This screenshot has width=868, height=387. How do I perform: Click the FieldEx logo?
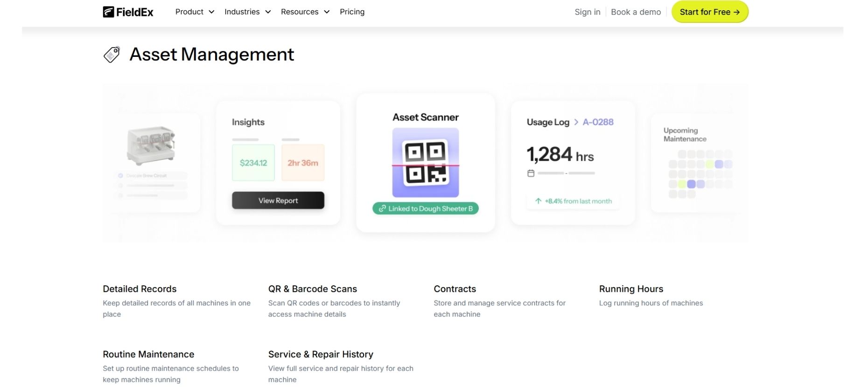point(128,12)
